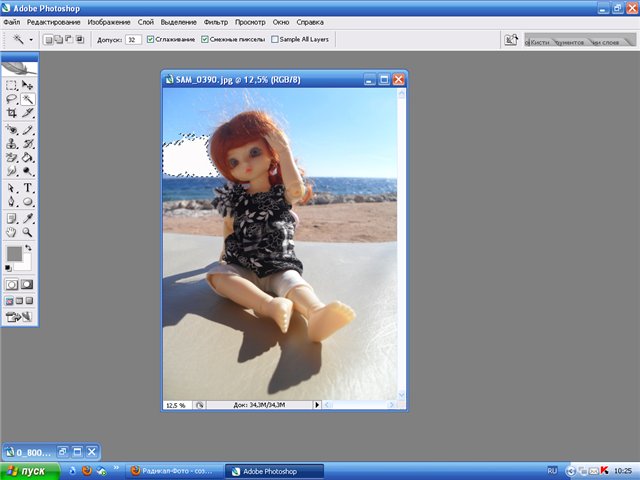Click the Windows пуск start button

[30, 470]
